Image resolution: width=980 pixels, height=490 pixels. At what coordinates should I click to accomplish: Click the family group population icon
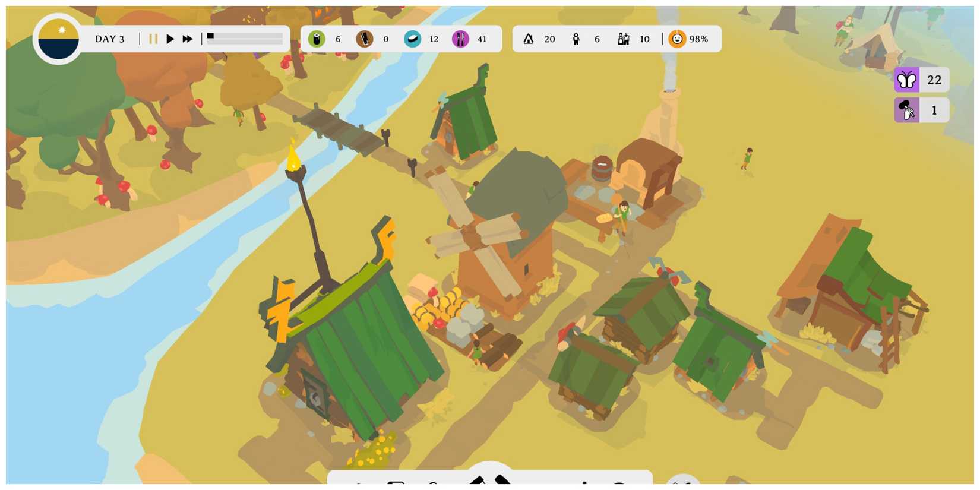(623, 39)
